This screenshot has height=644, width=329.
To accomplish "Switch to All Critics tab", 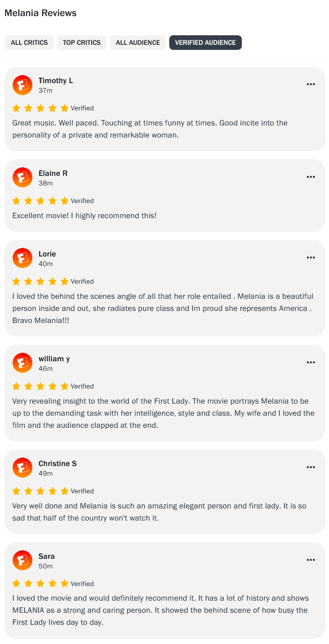I will tap(29, 43).
